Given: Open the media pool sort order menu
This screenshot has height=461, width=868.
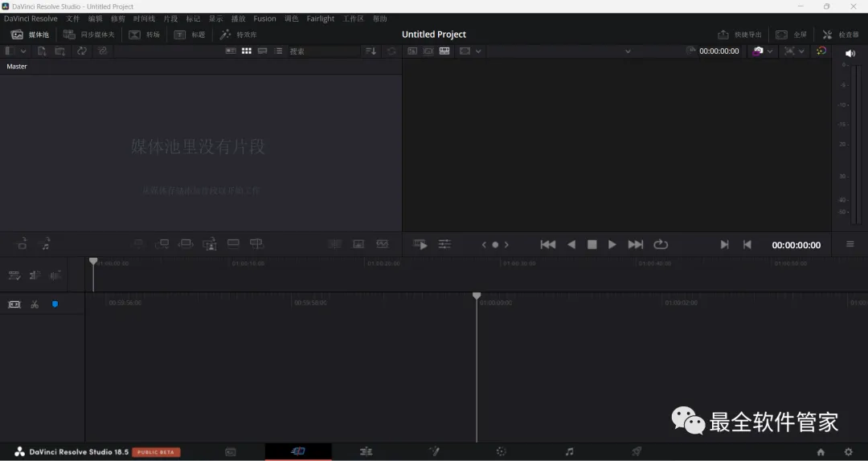Looking at the screenshot, I should (371, 51).
